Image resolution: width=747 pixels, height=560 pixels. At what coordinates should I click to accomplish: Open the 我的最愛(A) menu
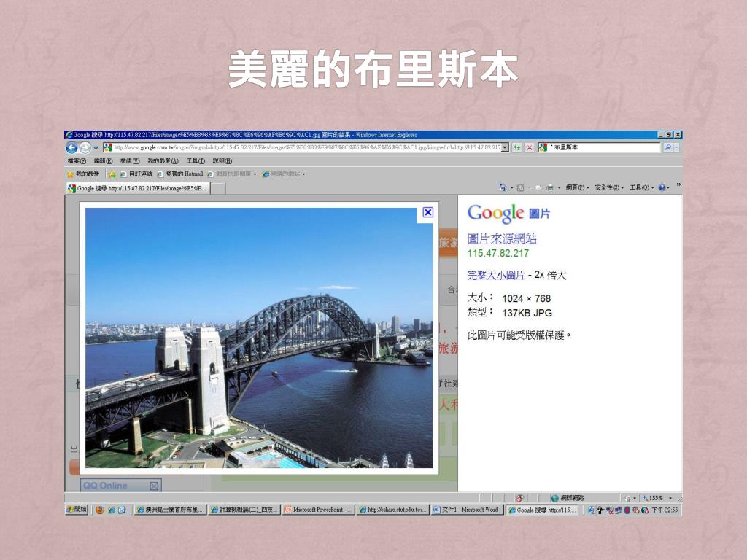pyautogui.click(x=163, y=161)
